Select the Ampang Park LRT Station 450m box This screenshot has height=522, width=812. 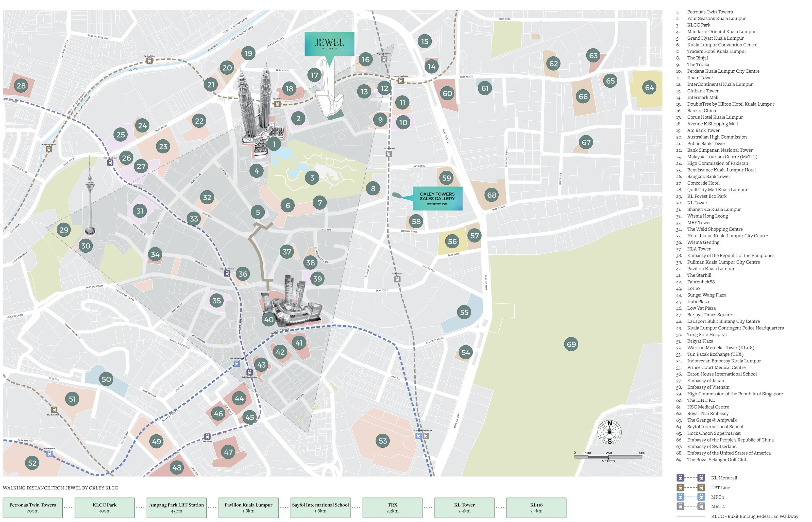point(177,508)
